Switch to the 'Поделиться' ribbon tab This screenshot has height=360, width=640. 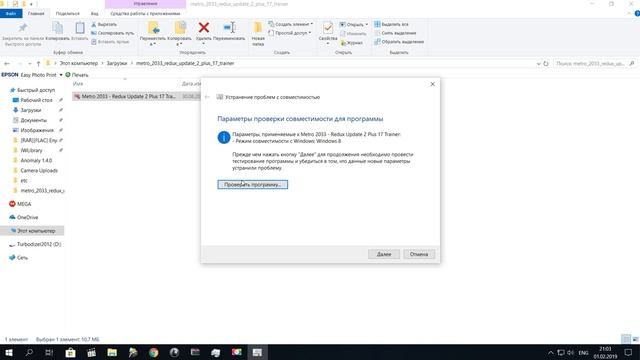coord(67,13)
